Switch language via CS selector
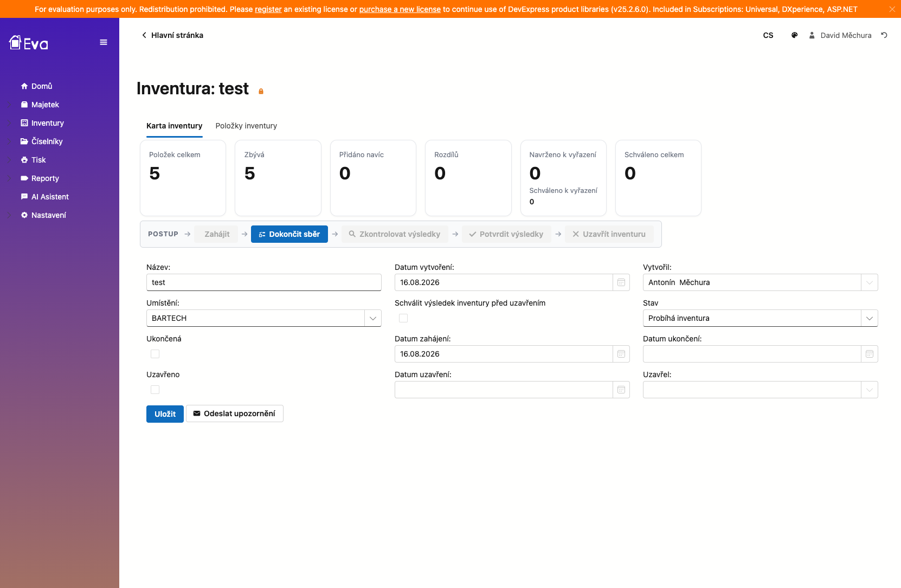This screenshot has width=901, height=588. point(768,35)
